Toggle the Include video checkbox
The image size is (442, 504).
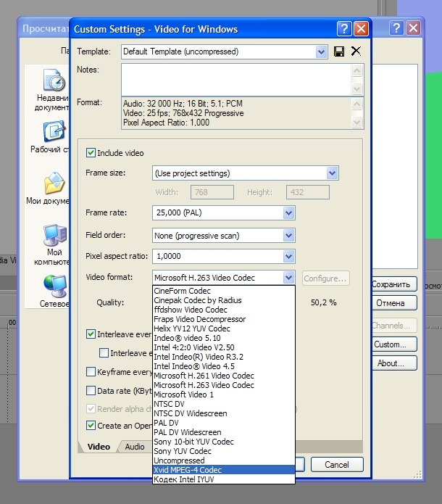[x=91, y=153]
